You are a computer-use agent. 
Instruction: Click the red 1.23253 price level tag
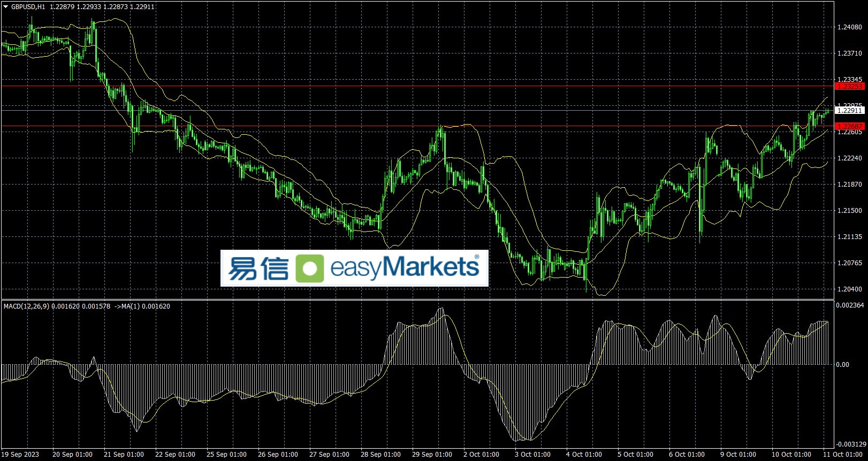(850, 86)
